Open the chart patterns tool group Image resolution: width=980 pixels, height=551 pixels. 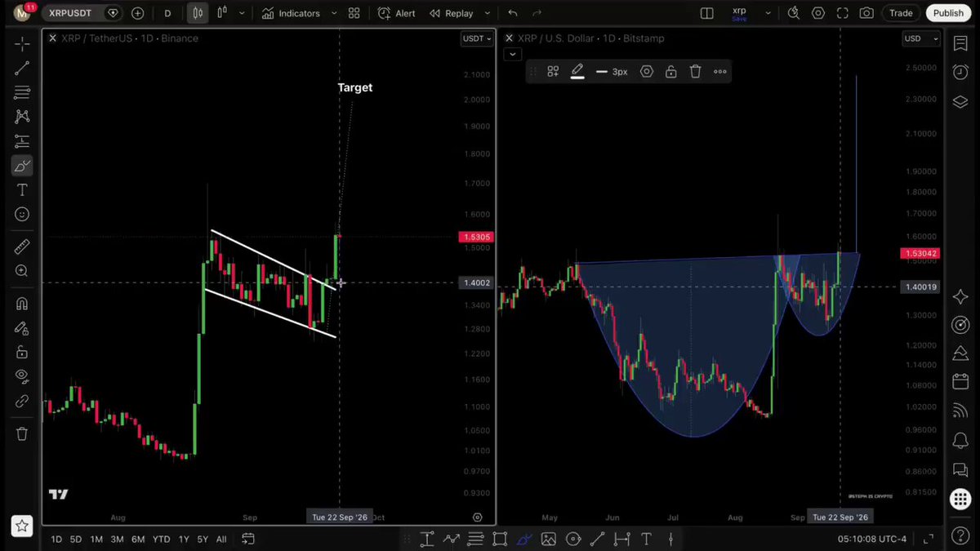tap(22, 117)
